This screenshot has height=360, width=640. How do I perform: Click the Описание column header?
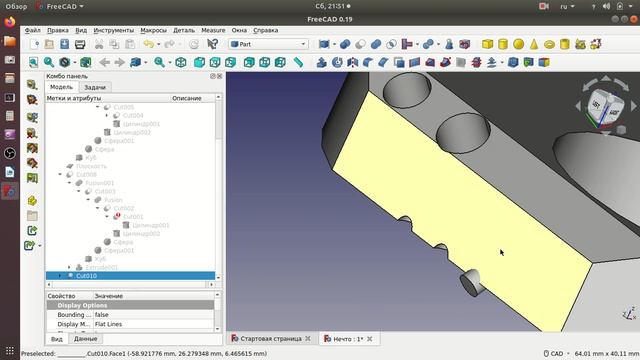tap(187, 98)
